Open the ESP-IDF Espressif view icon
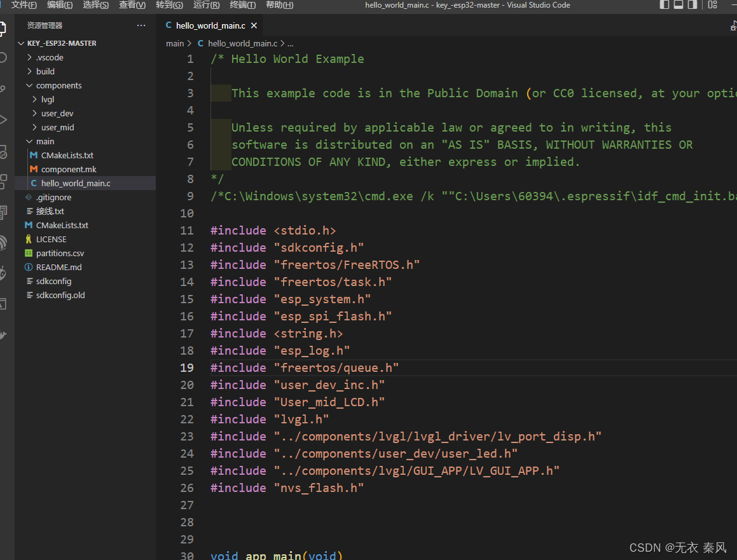The image size is (737, 560). (x=3, y=243)
